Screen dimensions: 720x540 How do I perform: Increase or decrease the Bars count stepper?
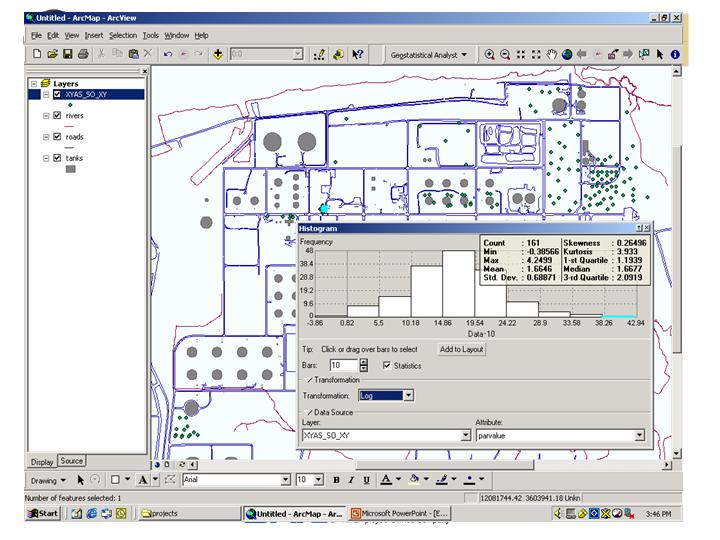363,365
